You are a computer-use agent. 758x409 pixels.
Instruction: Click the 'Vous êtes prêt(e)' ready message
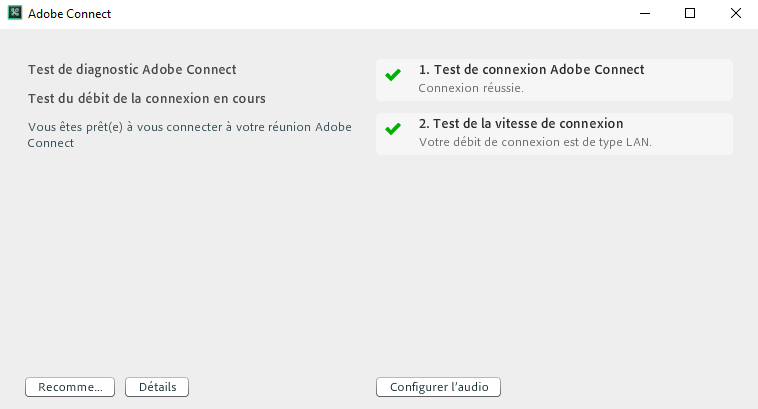(190, 135)
